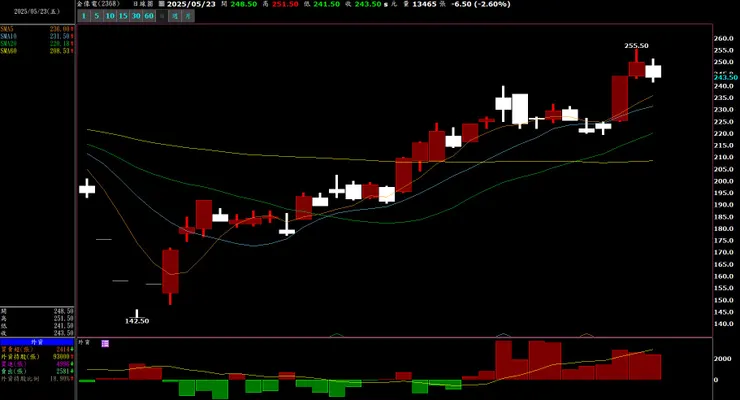This screenshot has height=400, width=740.
Task: Click the change value -6.50 (-2.60%)
Action: click(480, 4)
